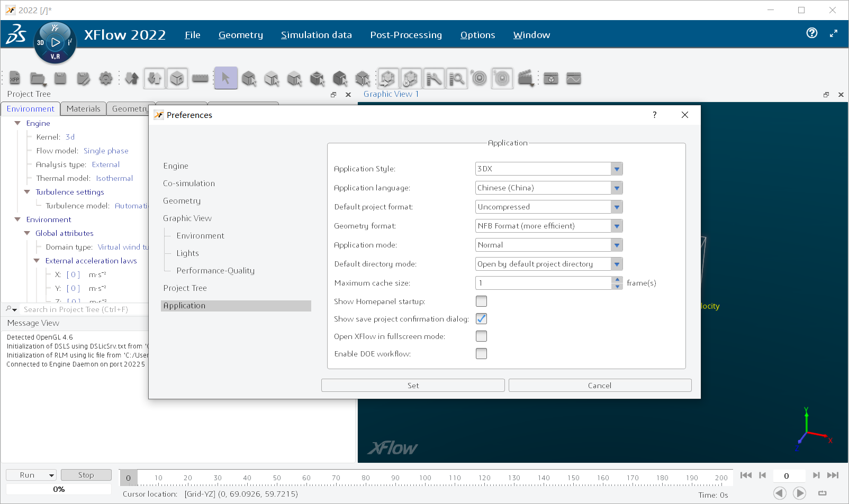Step to previous frame
Screen dimensions: 849x504
[x=762, y=475]
